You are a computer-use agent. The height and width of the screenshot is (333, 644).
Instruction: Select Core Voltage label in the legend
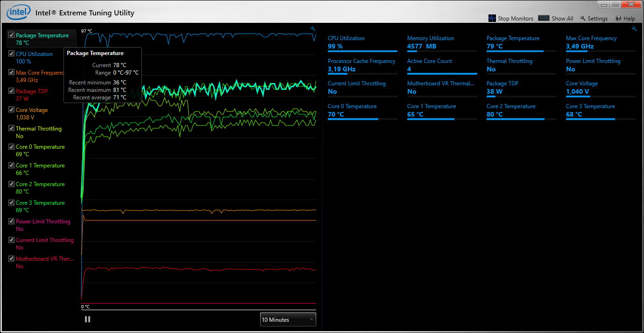pyautogui.click(x=32, y=110)
